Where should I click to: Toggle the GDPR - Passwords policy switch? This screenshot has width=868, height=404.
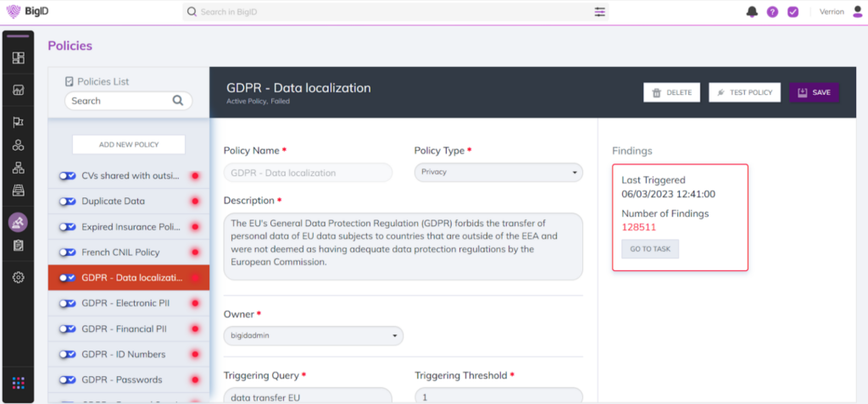point(68,379)
